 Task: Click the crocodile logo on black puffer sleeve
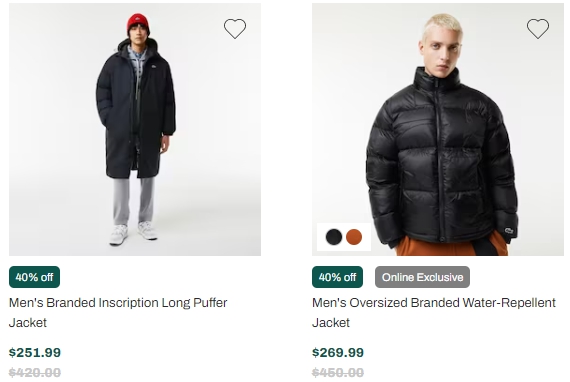(509, 230)
